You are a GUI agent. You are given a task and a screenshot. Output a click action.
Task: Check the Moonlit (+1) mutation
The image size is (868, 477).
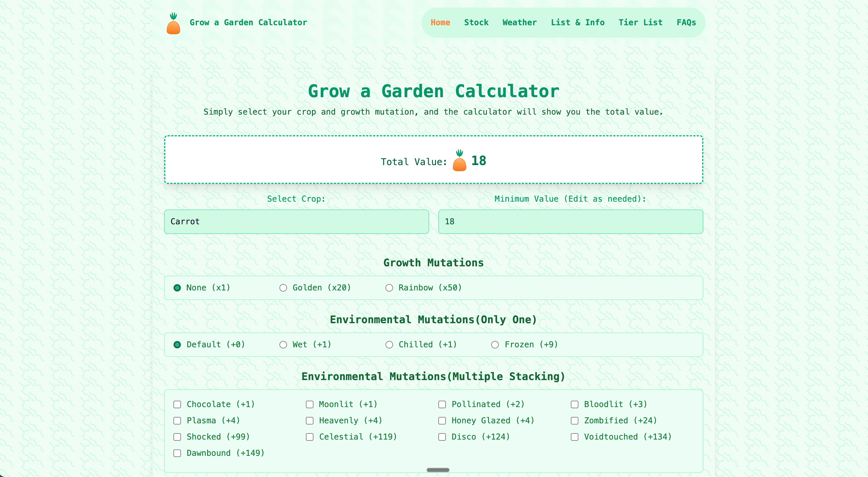tap(309, 404)
